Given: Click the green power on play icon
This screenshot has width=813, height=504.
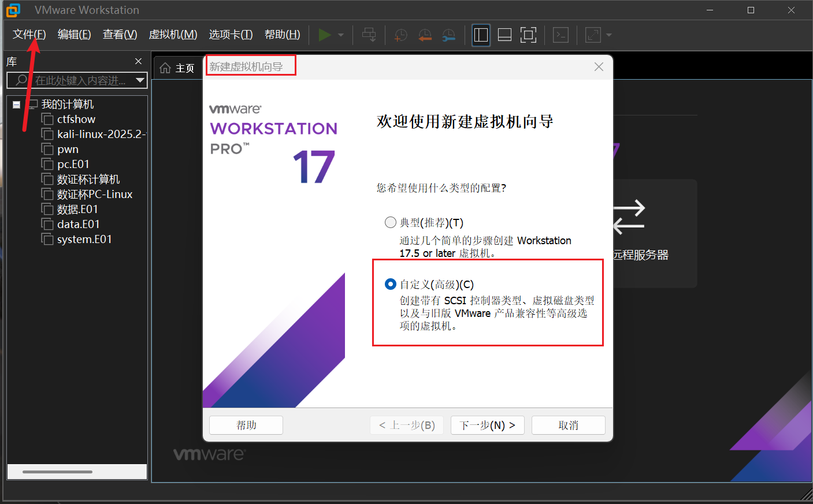Looking at the screenshot, I should pos(325,35).
